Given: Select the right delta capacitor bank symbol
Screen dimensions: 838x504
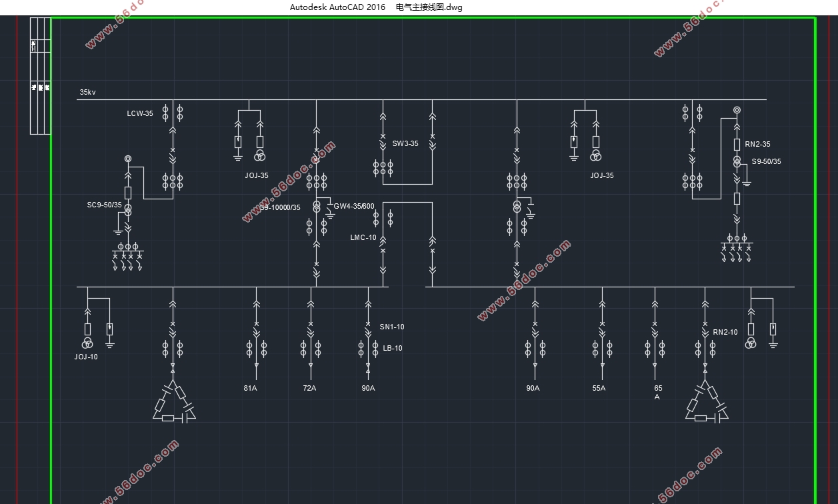Looking at the screenshot, I should pyautogui.click(x=705, y=403).
